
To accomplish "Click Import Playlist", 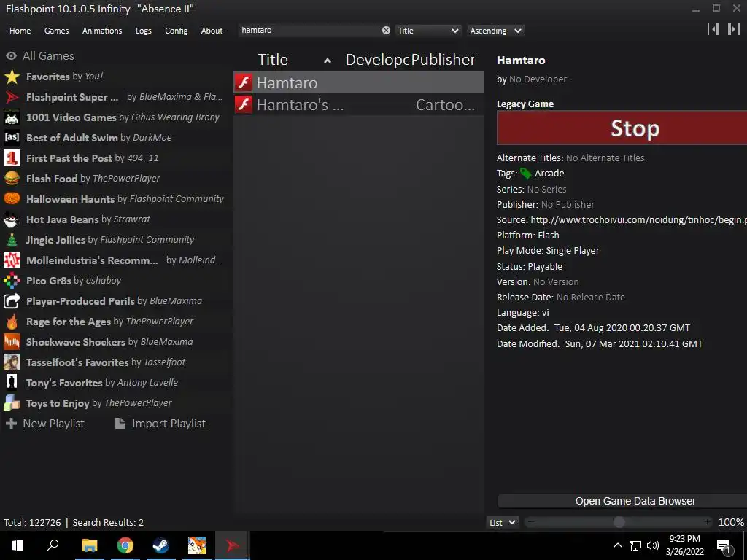I will click(160, 424).
